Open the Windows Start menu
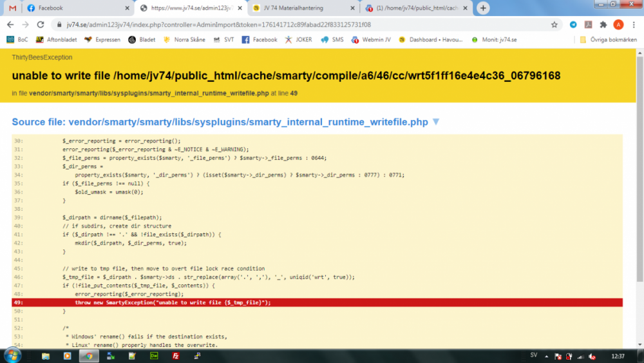 point(13,355)
